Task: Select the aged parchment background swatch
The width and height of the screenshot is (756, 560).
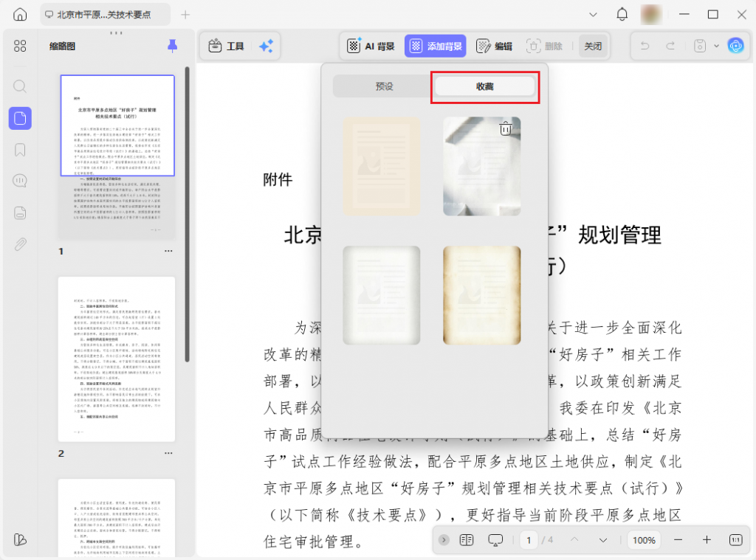Action: [x=481, y=295]
